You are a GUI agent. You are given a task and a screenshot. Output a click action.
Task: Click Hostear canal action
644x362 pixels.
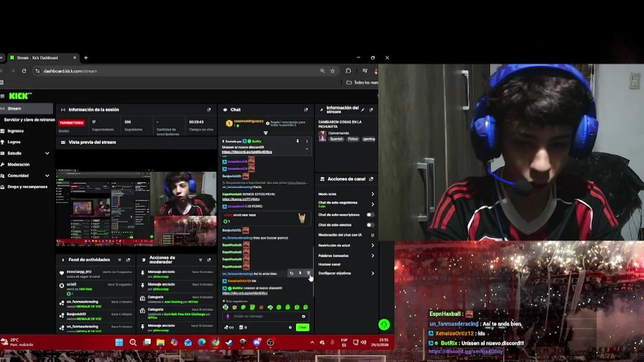[330, 264]
